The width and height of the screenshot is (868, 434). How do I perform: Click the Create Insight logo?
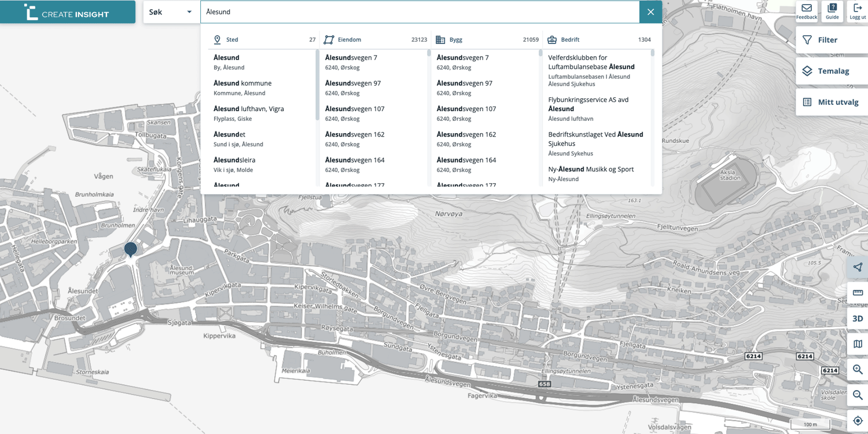pos(67,12)
